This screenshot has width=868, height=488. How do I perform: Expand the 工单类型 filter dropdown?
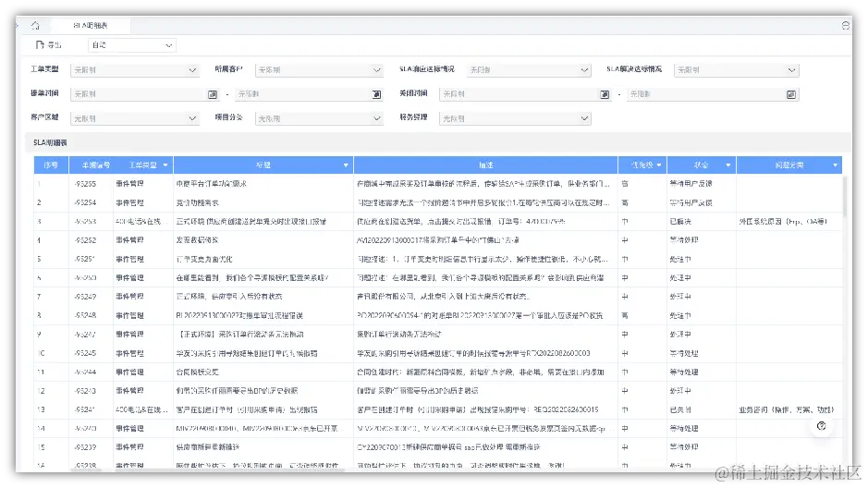point(135,70)
